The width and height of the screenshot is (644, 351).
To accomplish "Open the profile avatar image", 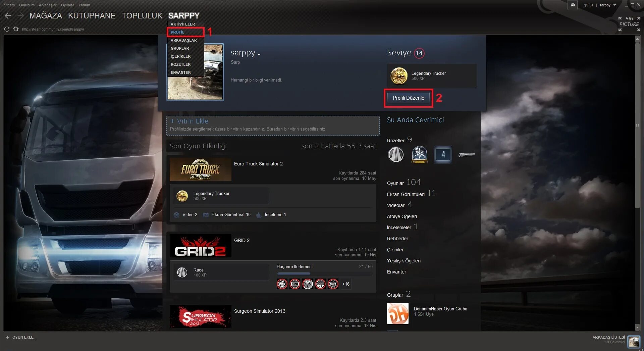I will 195,72.
